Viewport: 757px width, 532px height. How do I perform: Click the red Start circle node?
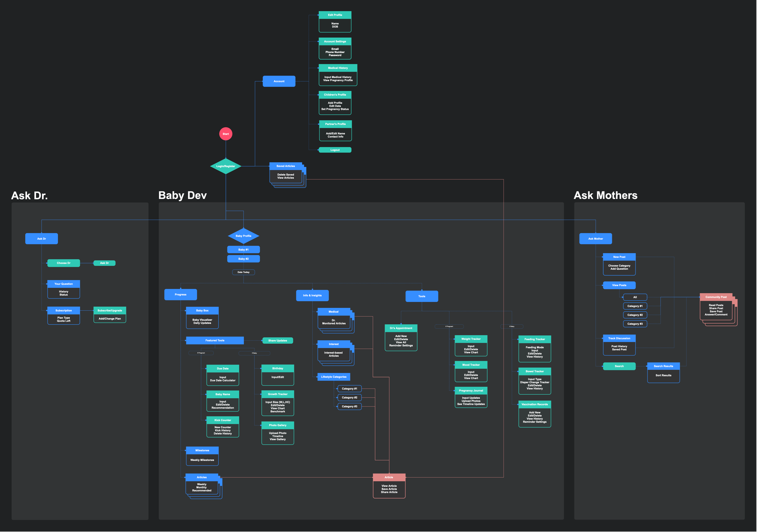225,134
